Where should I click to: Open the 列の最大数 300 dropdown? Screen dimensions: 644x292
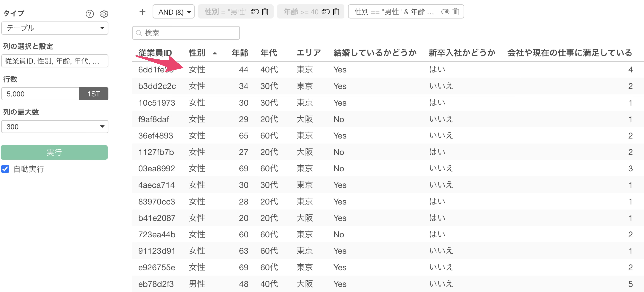pyautogui.click(x=55, y=127)
